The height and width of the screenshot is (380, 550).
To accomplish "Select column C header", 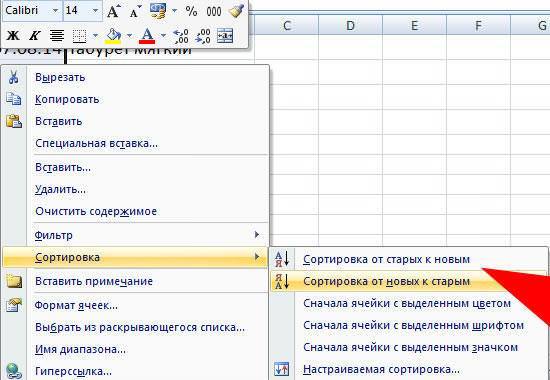I will [286, 25].
